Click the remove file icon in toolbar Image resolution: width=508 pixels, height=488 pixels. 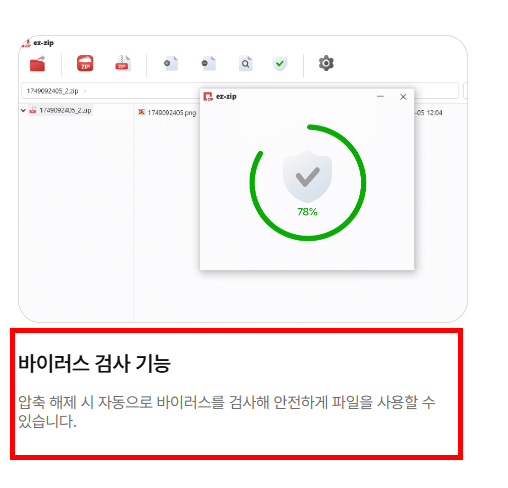coord(209,63)
